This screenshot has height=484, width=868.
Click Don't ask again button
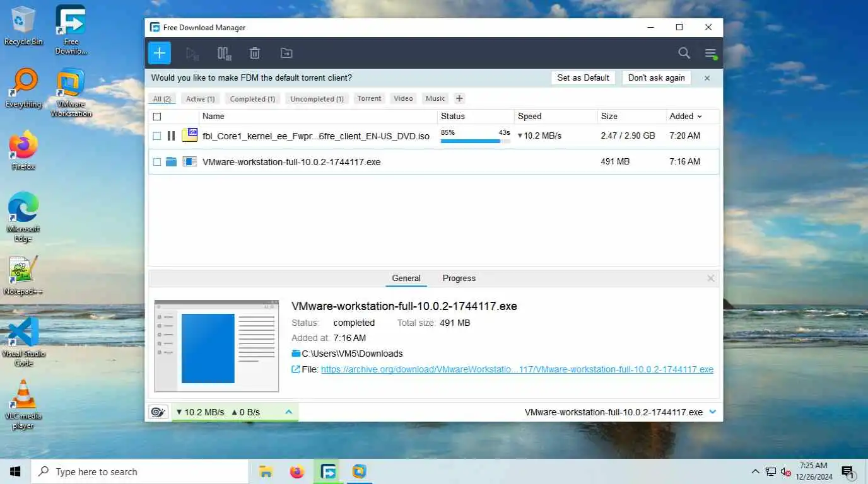click(x=656, y=78)
